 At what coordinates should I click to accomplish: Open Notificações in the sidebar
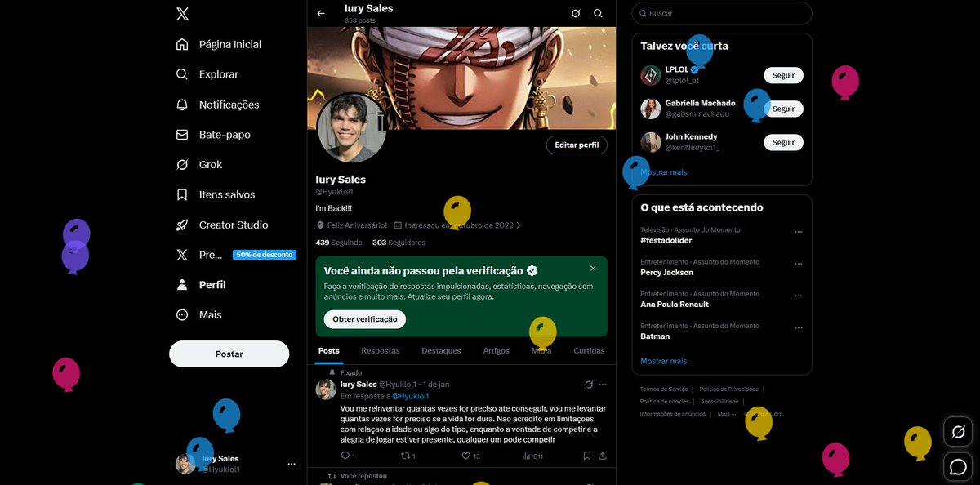pyautogui.click(x=218, y=105)
